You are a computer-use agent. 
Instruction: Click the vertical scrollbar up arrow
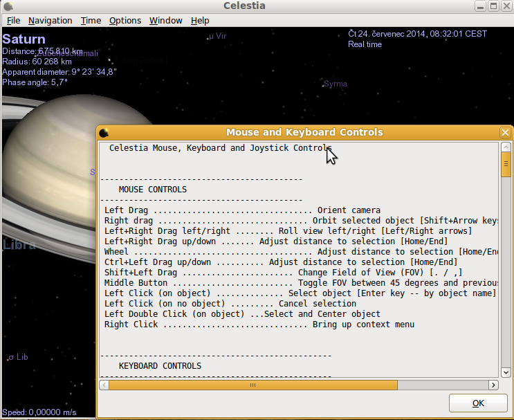point(506,147)
